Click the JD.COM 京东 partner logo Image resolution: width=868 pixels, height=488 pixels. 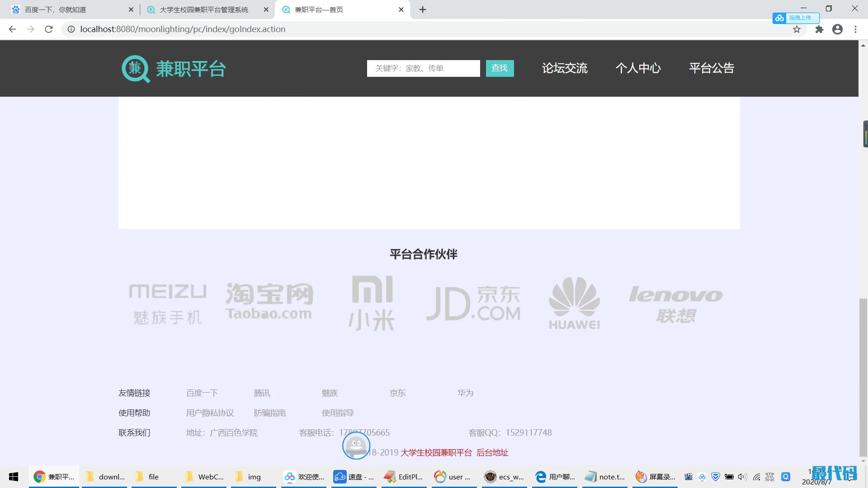click(x=473, y=303)
